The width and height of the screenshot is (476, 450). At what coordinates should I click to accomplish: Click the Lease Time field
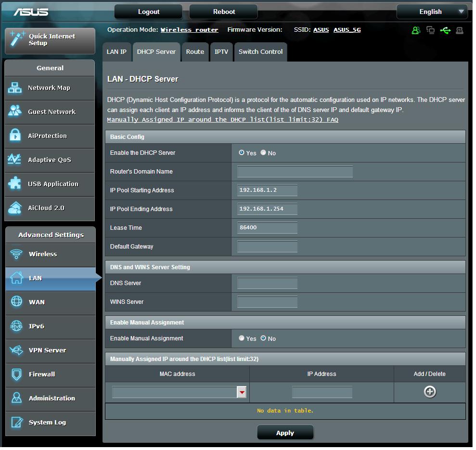point(269,229)
